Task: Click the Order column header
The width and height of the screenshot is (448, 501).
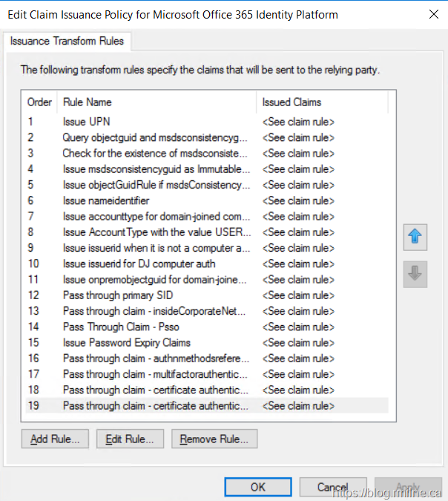Action: pyautogui.click(x=40, y=102)
